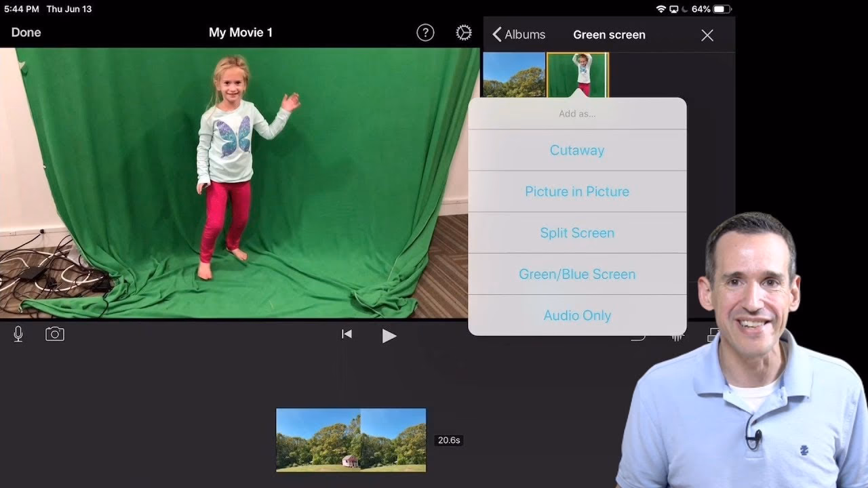Insert clip as Green/Blue Screen
Viewport: 868px width, 488px height.
[x=577, y=274]
